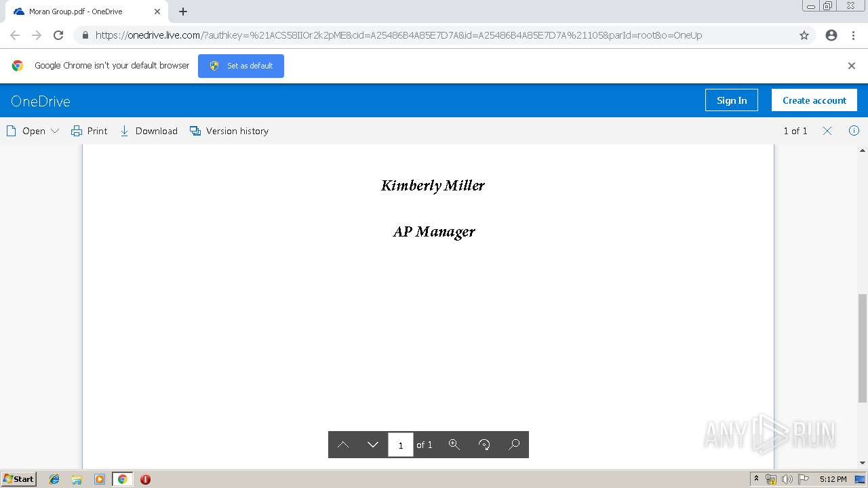Open Chrome three-dot menu

(853, 35)
